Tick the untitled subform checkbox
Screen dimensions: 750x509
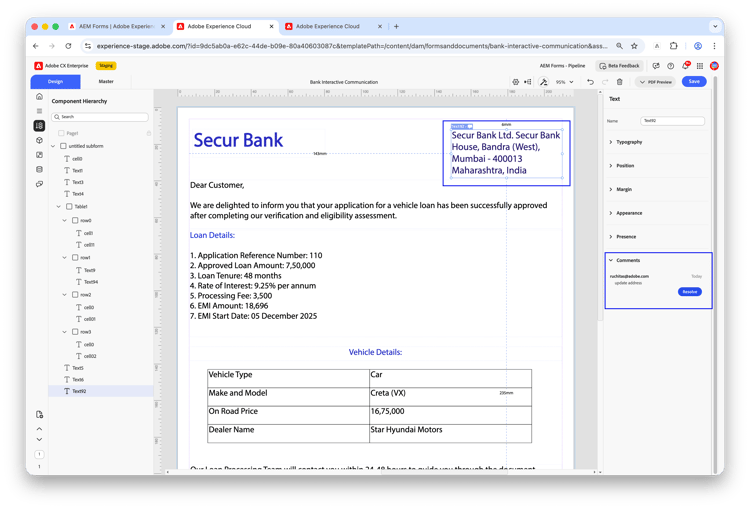63,146
